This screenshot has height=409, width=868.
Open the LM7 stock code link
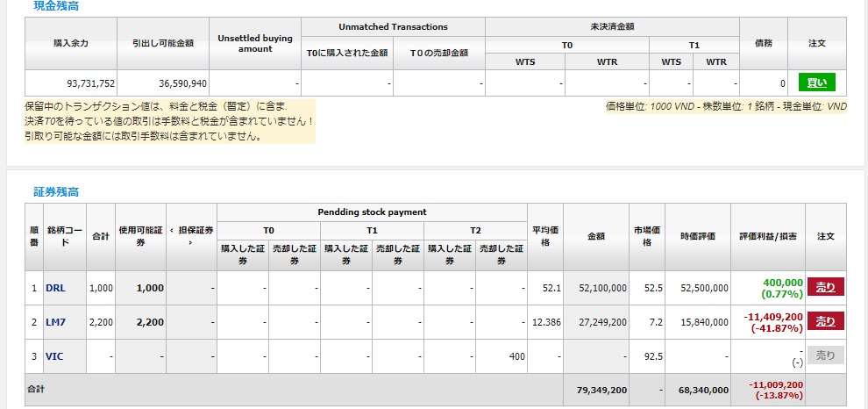coord(55,322)
